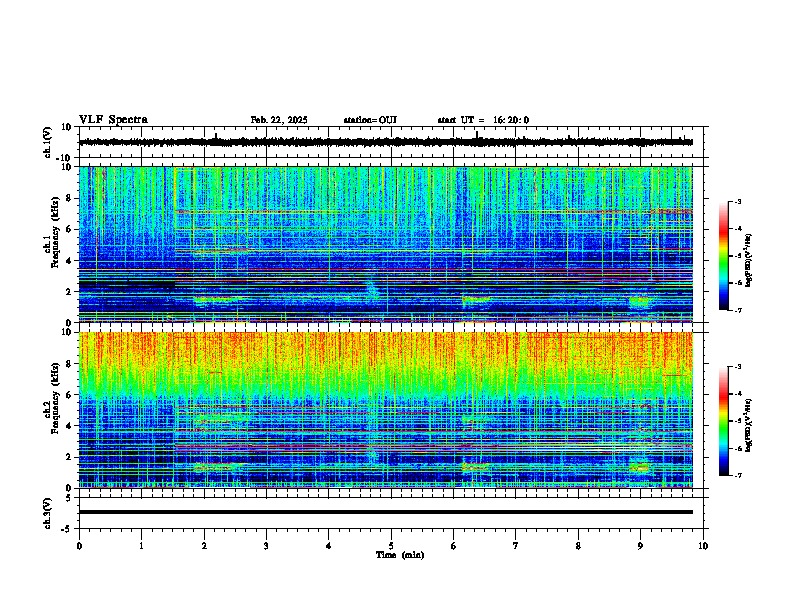Click the '8' kHz tick on ch.1 spectrogram

tap(70, 198)
